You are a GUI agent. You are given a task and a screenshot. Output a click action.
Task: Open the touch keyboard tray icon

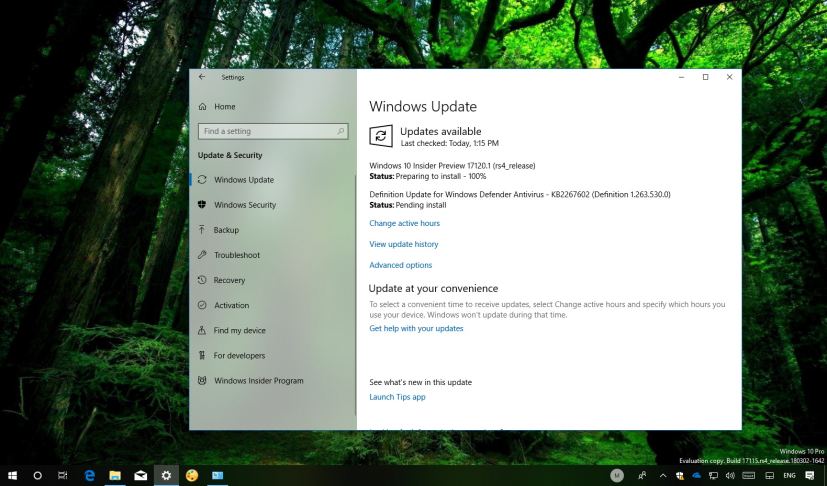pos(748,475)
